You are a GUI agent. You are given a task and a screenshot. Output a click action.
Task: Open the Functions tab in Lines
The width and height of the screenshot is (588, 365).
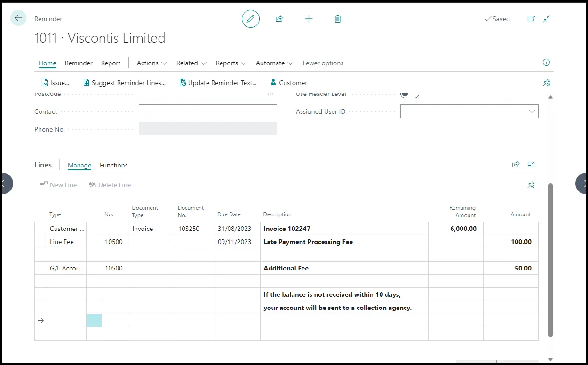pos(113,165)
